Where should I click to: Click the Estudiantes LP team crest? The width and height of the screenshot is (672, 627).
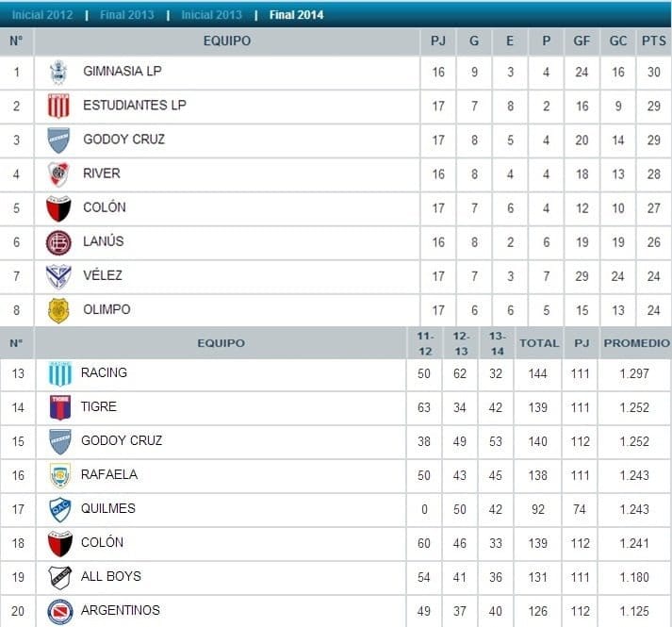point(58,106)
